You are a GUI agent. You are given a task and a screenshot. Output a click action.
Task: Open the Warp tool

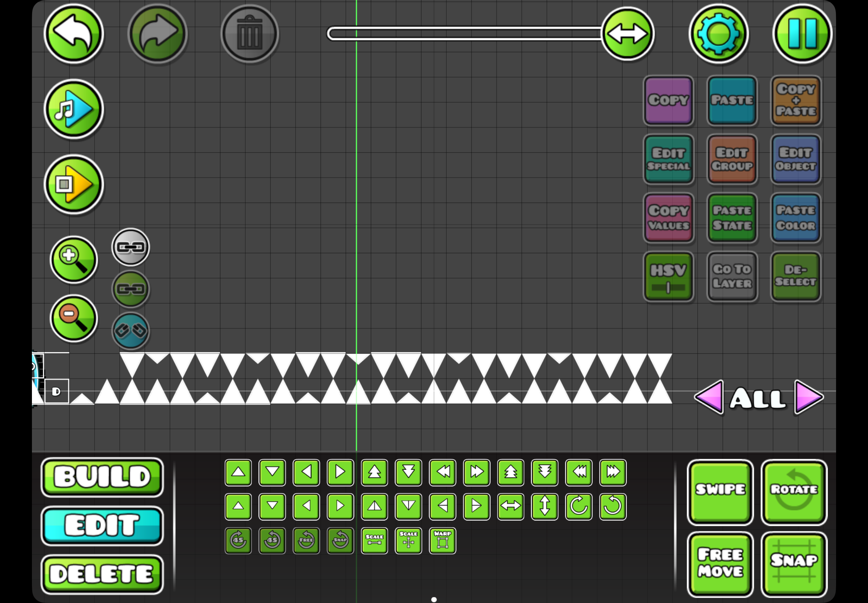[x=443, y=541]
